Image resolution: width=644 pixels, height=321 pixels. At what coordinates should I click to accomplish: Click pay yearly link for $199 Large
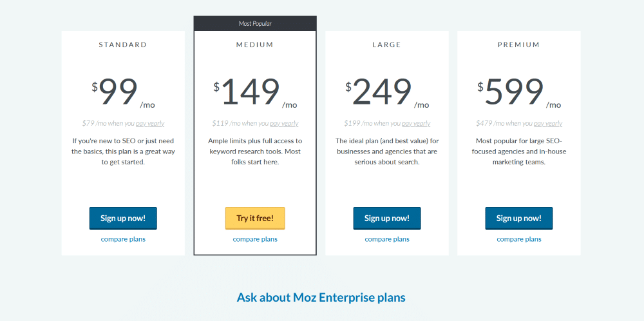tap(416, 123)
